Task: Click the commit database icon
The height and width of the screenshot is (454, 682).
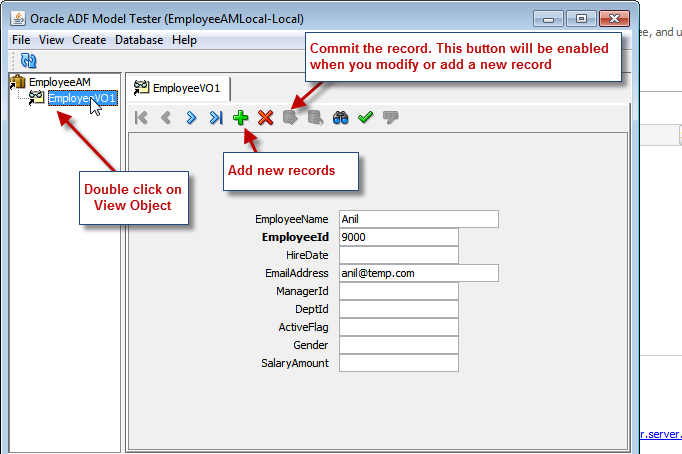Action: (290, 117)
